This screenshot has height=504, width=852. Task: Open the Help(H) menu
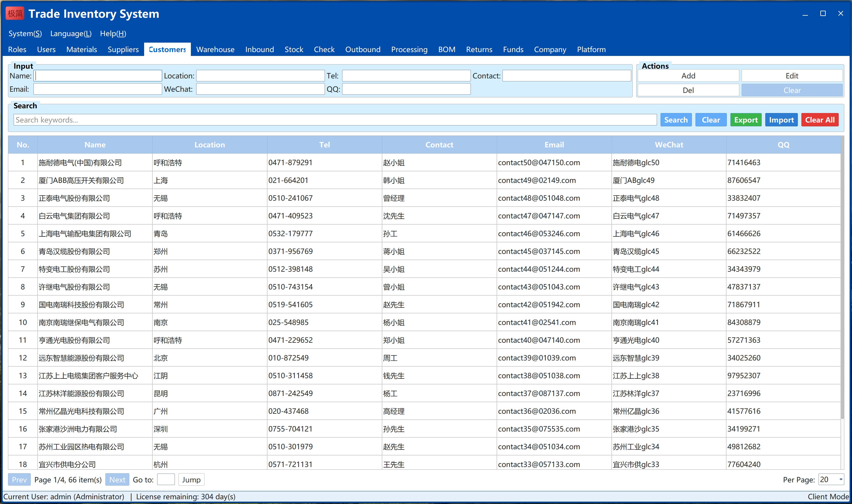pyautogui.click(x=113, y=34)
